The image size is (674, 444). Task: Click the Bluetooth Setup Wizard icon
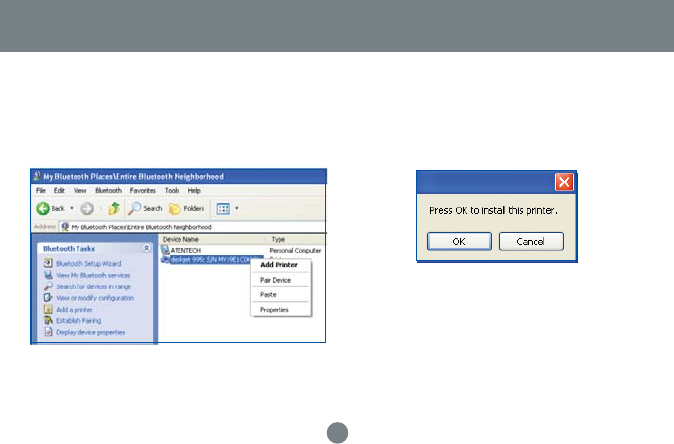(48, 263)
